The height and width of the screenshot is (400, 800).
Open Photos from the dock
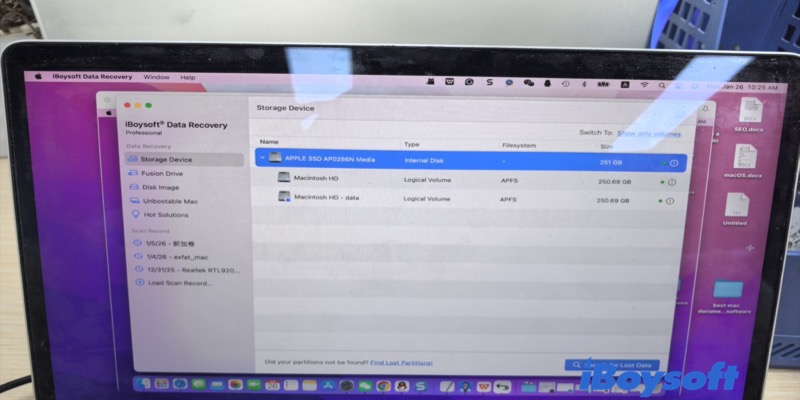point(235,384)
